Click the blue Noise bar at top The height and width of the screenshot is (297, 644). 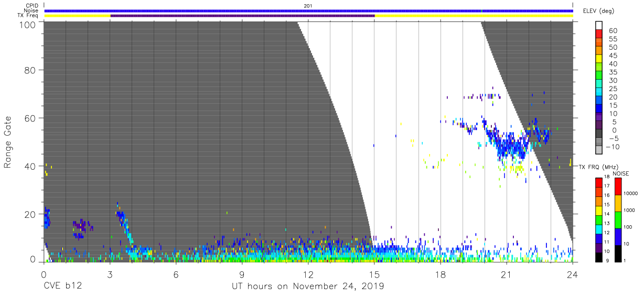pyautogui.click(x=309, y=10)
